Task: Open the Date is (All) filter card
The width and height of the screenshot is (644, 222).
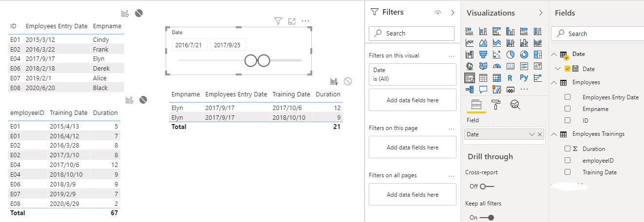Action: 413,74
